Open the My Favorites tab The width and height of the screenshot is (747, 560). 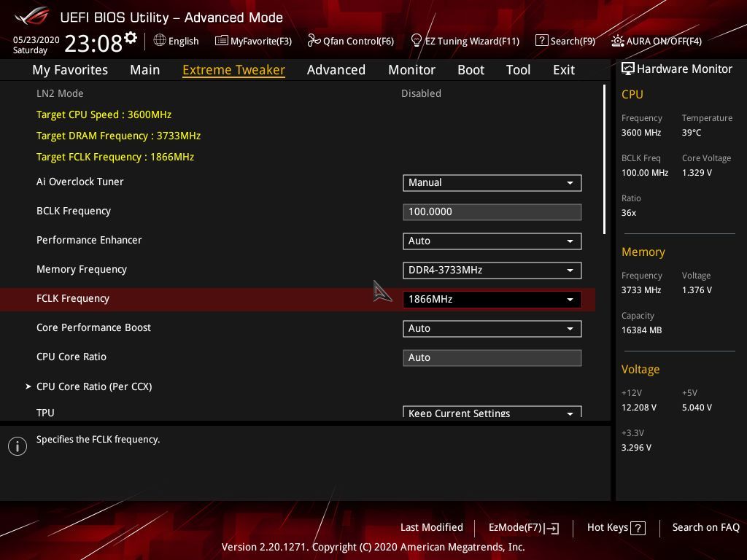point(70,70)
